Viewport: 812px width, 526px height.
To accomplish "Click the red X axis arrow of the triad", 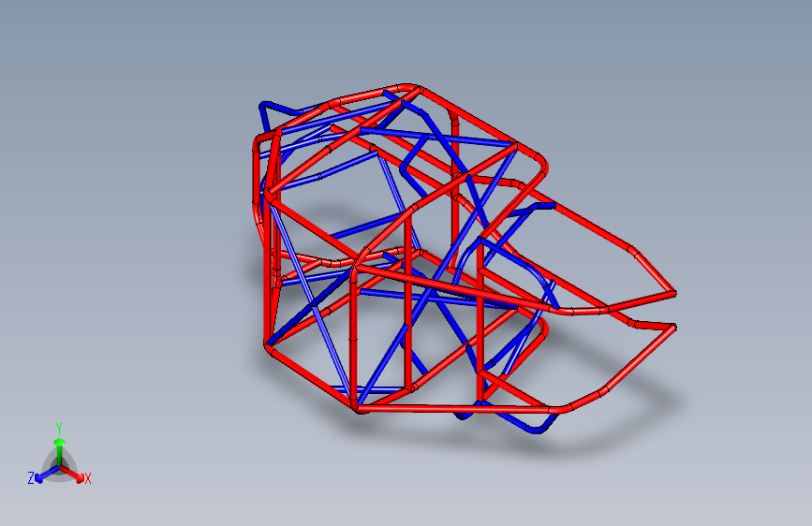I will point(74,475).
